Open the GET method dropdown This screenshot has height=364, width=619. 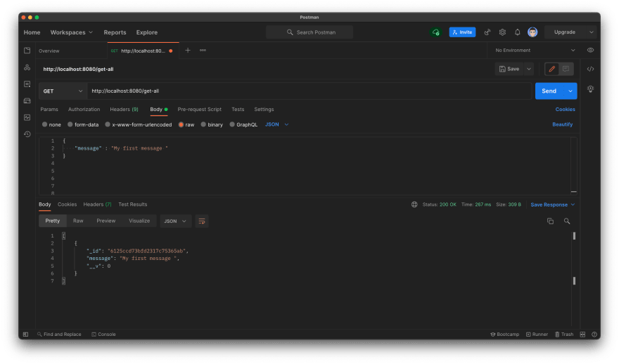pos(63,91)
